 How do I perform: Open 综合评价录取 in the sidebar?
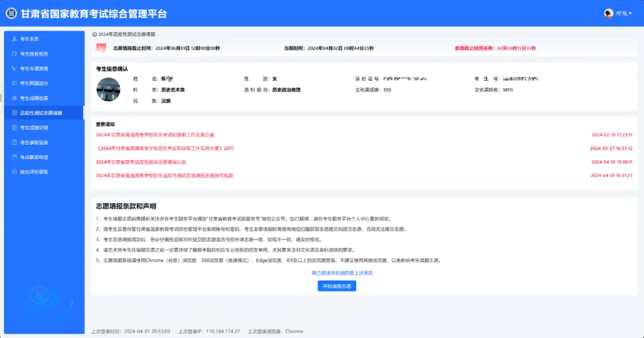click(x=34, y=172)
